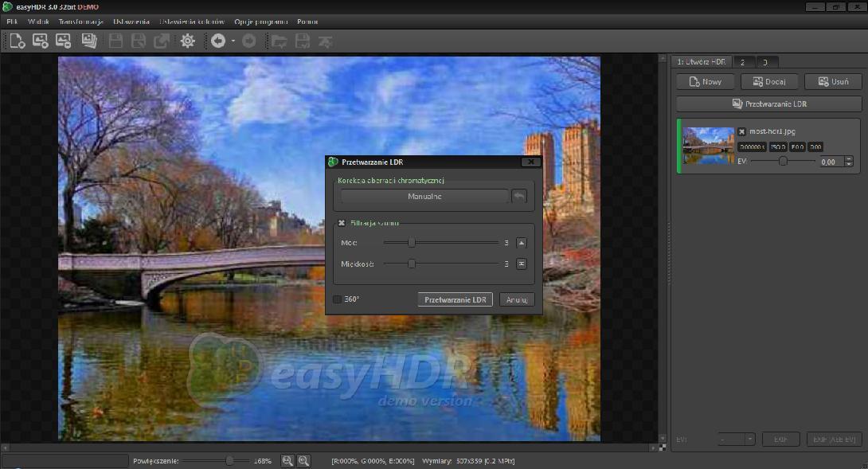Open the disabled EV dropdown at panel bottom

point(737,439)
